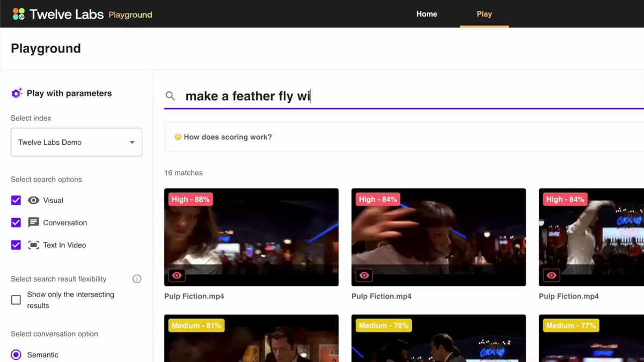Viewport: 644px width, 362px height.
Task: Uncheck the Text In Video option
Action: pyautogui.click(x=16, y=245)
